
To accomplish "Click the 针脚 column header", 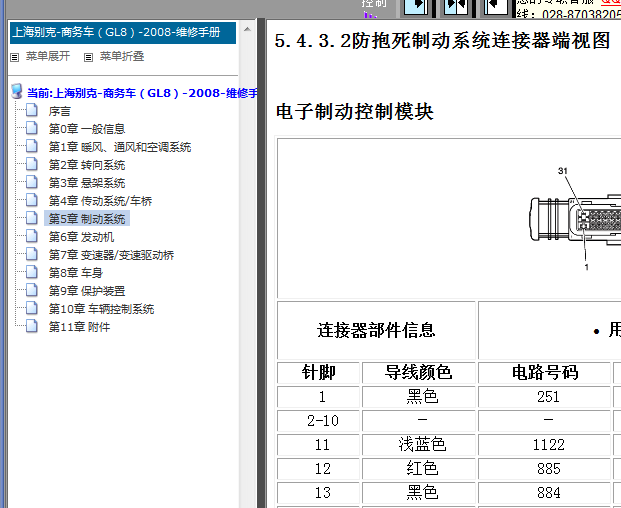I will 318,372.
